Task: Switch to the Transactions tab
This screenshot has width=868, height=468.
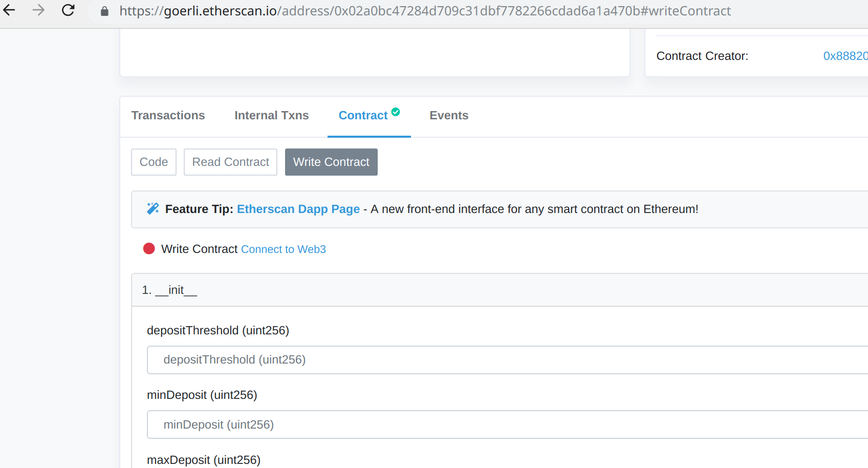Action: (168, 115)
